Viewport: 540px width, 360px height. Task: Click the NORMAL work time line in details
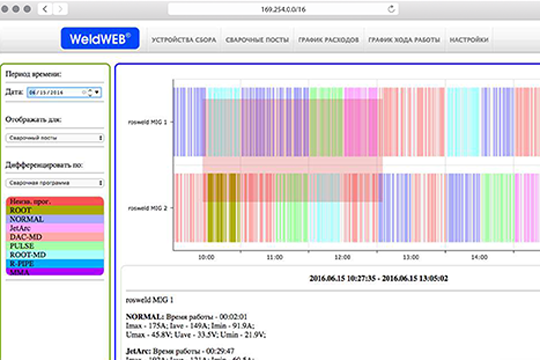186,317
